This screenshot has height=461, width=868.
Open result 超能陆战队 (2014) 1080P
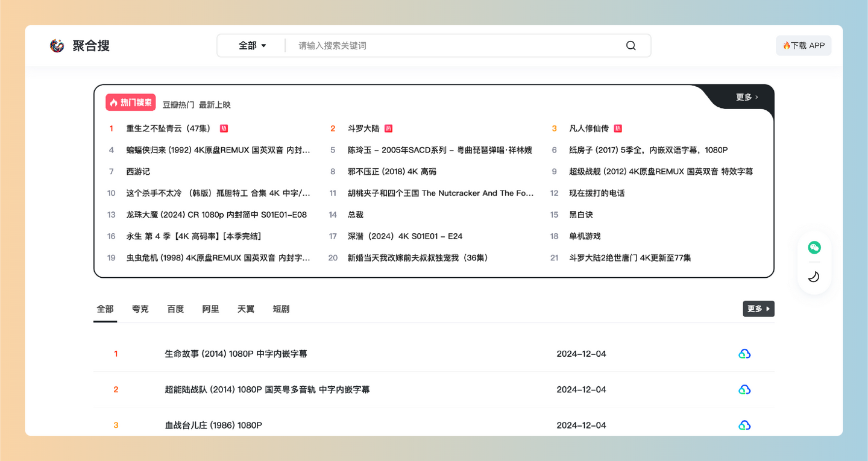click(267, 390)
